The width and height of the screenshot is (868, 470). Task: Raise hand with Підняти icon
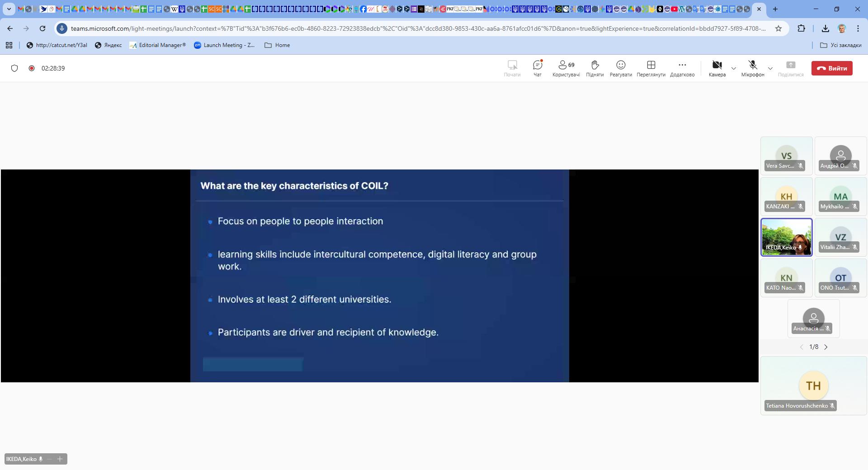click(594, 68)
